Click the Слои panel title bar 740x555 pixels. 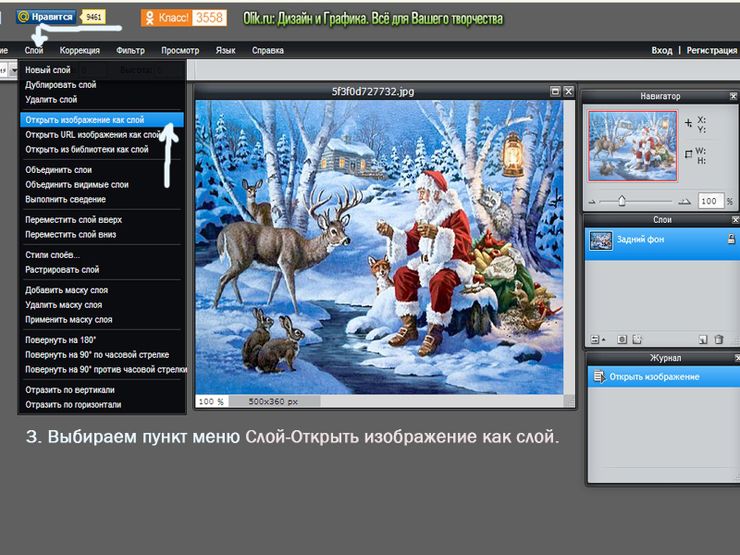[662, 220]
